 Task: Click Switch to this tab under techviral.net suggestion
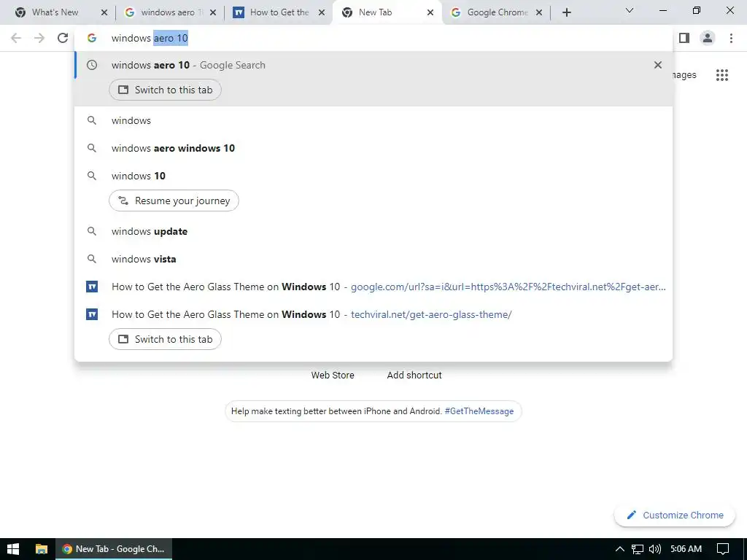tap(165, 340)
